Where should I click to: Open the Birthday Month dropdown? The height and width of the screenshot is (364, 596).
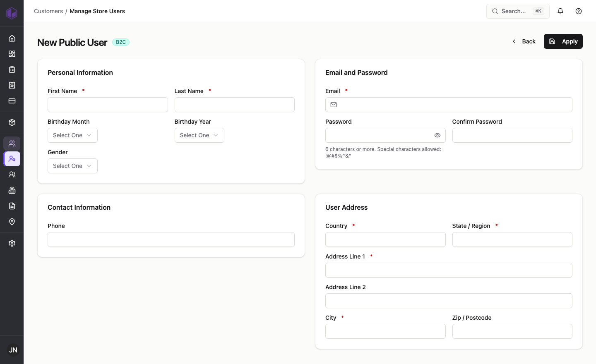[x=72, y=135]
